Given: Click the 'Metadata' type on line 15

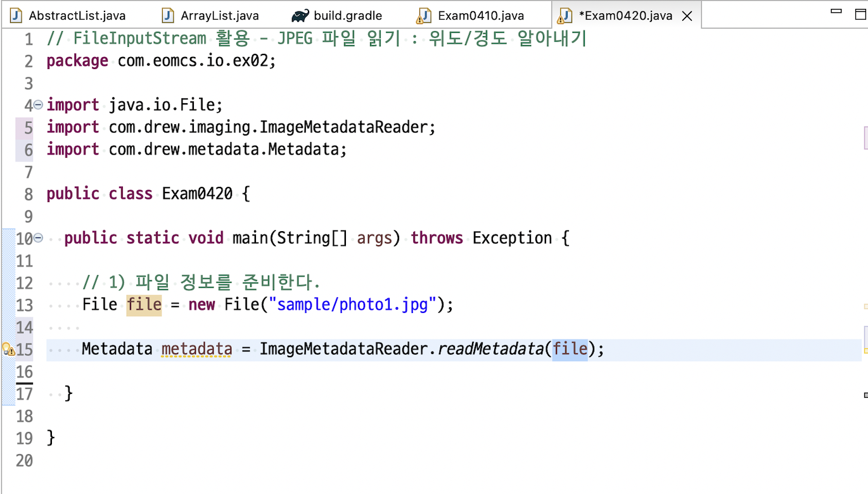Looking at the screenshot, I should click(x=117, y=349).
